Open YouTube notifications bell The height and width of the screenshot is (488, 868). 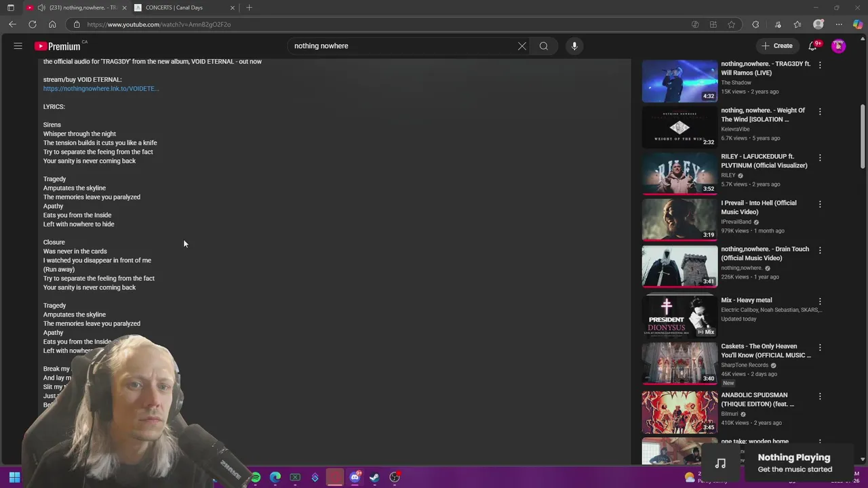812,46
